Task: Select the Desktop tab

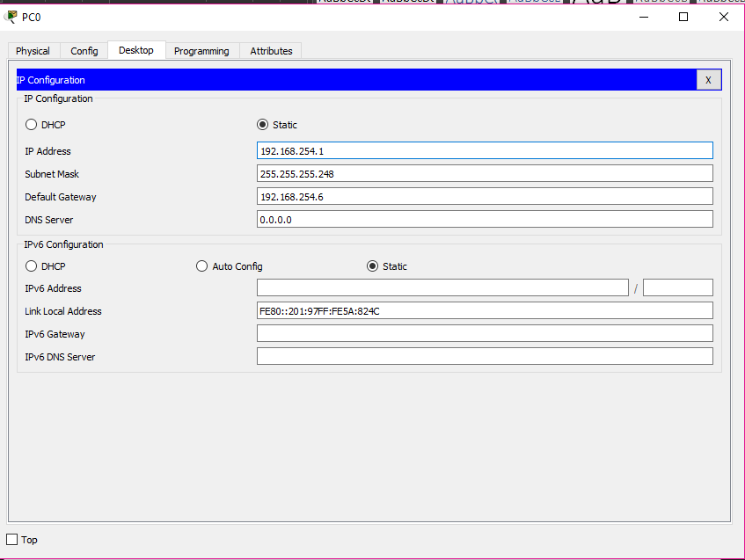Action: tap(136, 50)
